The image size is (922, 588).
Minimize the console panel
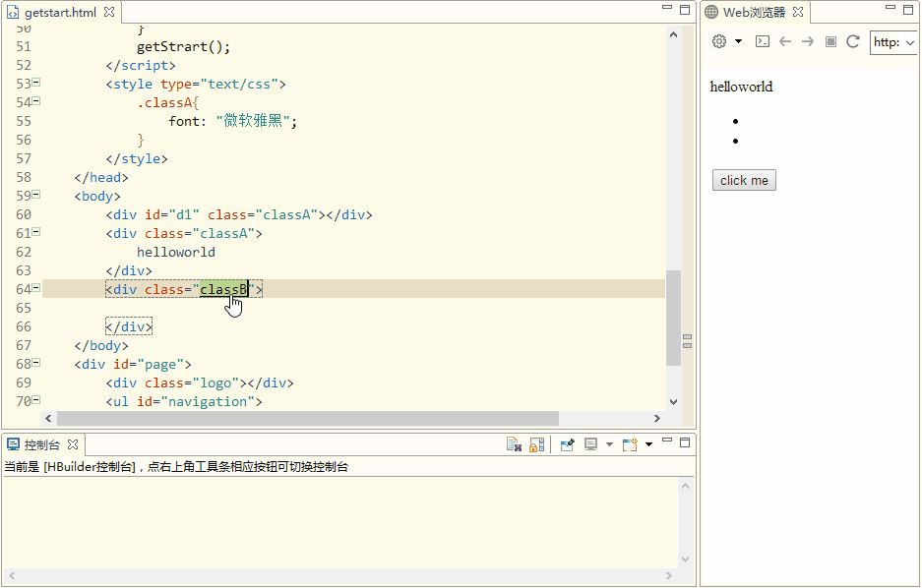(x=667, y=440)
